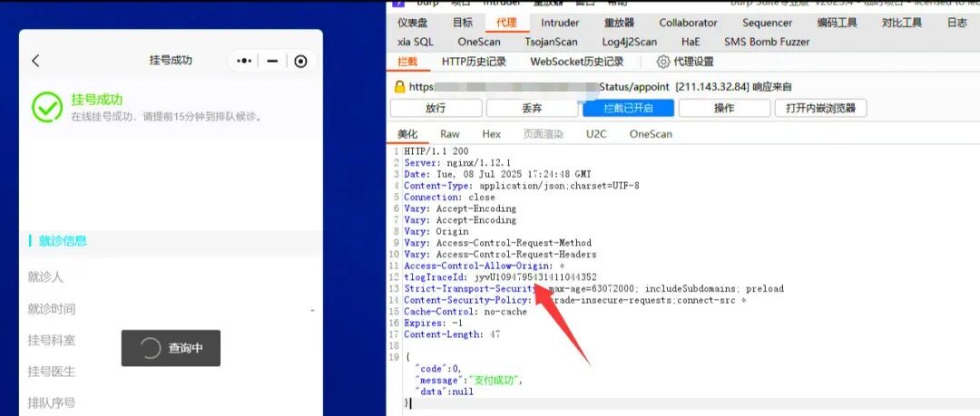Select the 代理 tab
The image size is (980, 416).
pos(507,24)
